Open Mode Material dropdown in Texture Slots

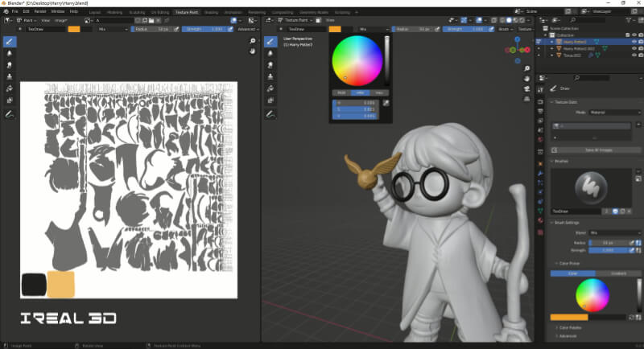click(x=615, y=113)
